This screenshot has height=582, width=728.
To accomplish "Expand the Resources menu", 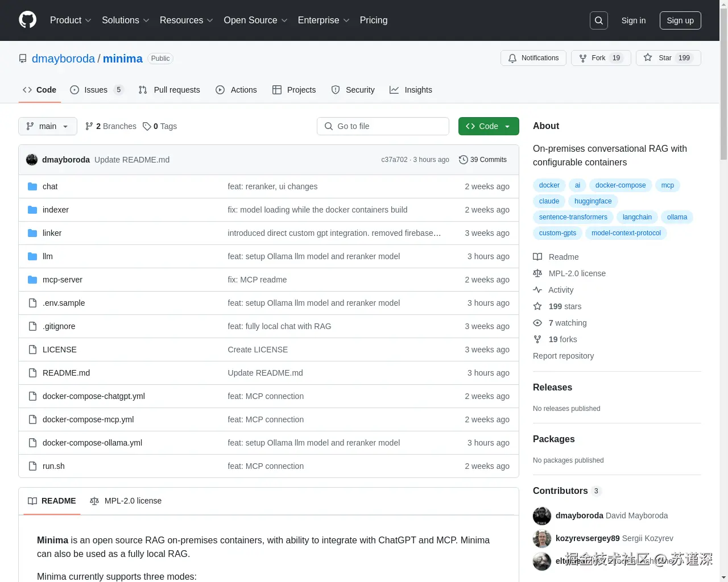I will [187, 20].
